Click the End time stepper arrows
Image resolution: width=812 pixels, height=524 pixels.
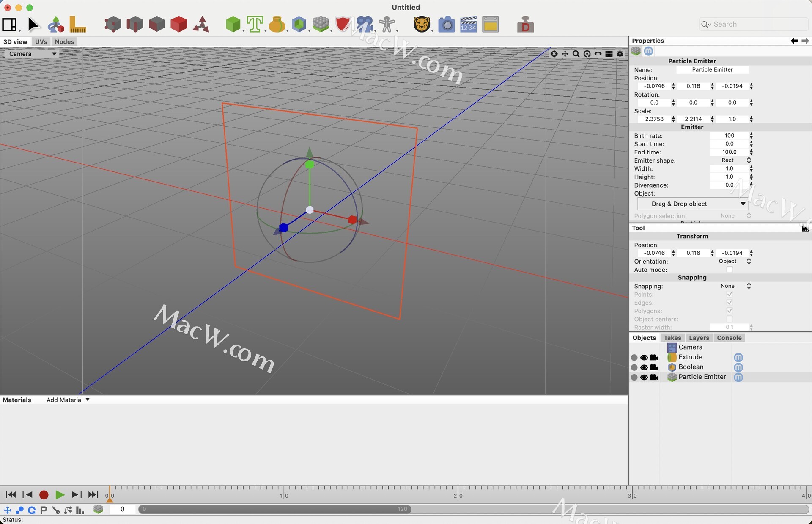tap(751, 152)
